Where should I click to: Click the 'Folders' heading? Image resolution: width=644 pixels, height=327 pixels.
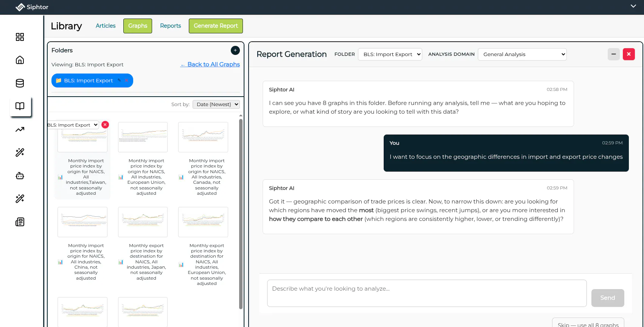pos(62,50)
